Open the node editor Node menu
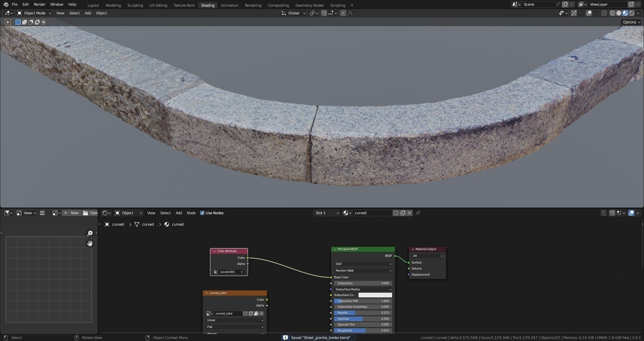 coord(191,213)
